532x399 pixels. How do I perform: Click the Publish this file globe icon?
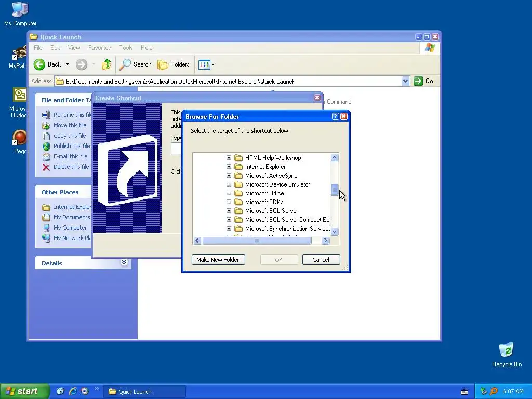[x=46, y=146]
